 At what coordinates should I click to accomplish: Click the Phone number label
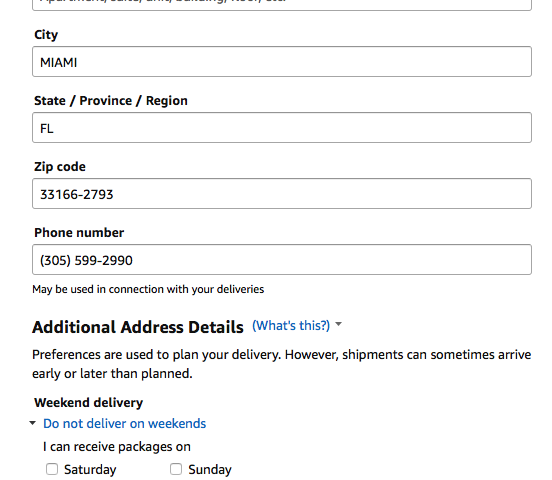point(79,233)
